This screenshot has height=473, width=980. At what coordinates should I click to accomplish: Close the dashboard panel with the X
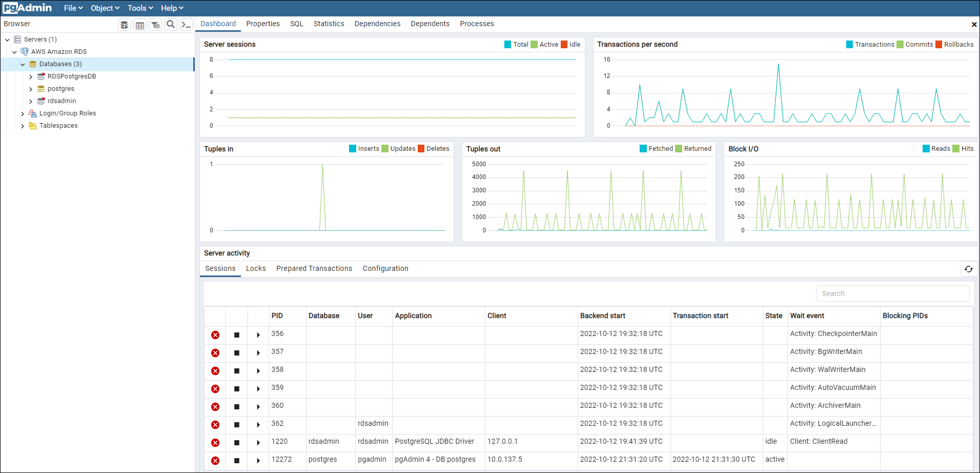[x=974, y=25]
